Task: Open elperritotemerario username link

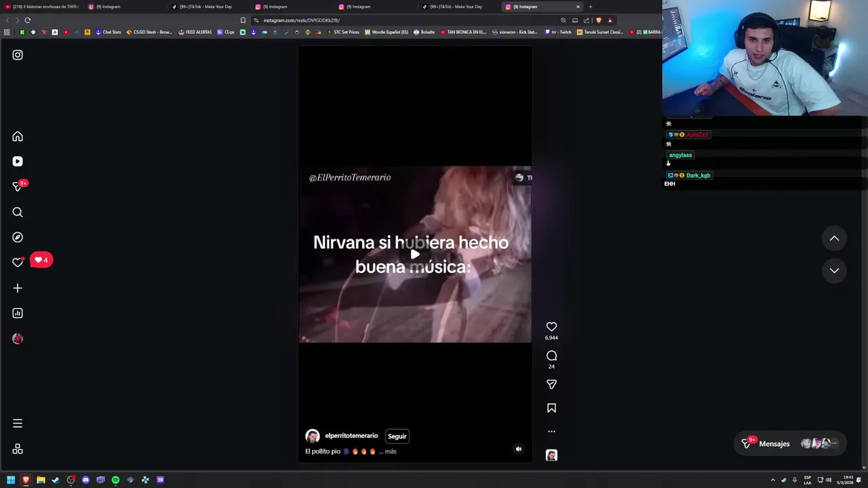Action: (351, 436)
